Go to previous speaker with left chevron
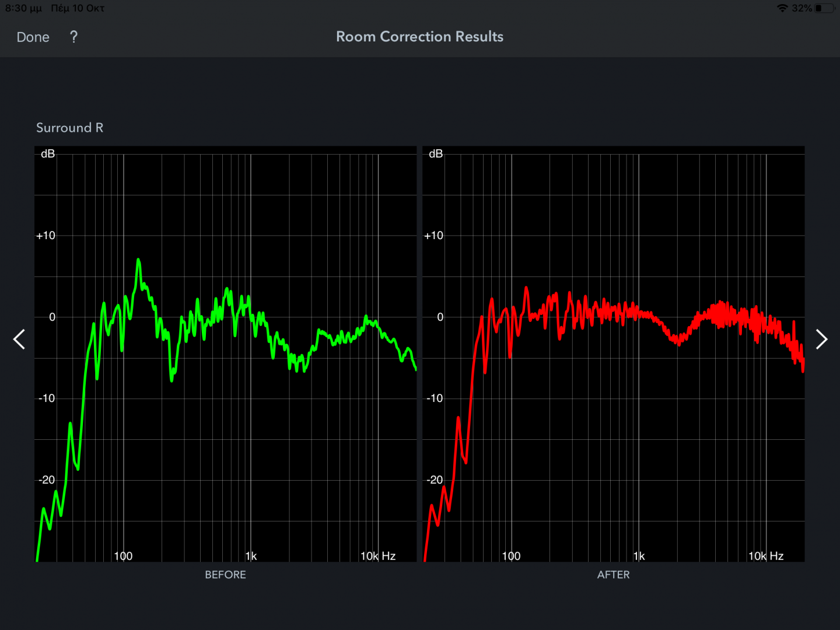This screenshot has width=840, height=630. click(19, 339)
